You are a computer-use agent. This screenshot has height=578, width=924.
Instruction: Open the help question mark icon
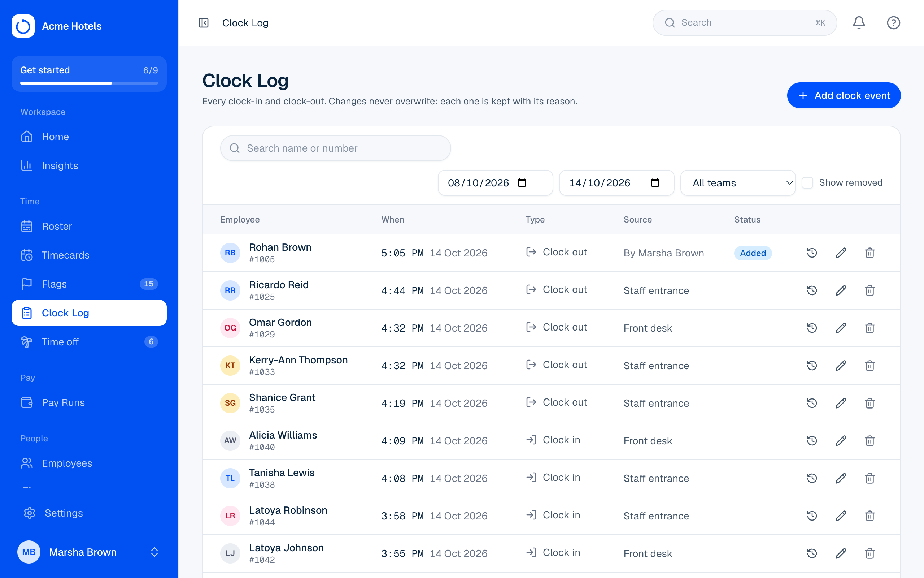[x=893, y=23]
